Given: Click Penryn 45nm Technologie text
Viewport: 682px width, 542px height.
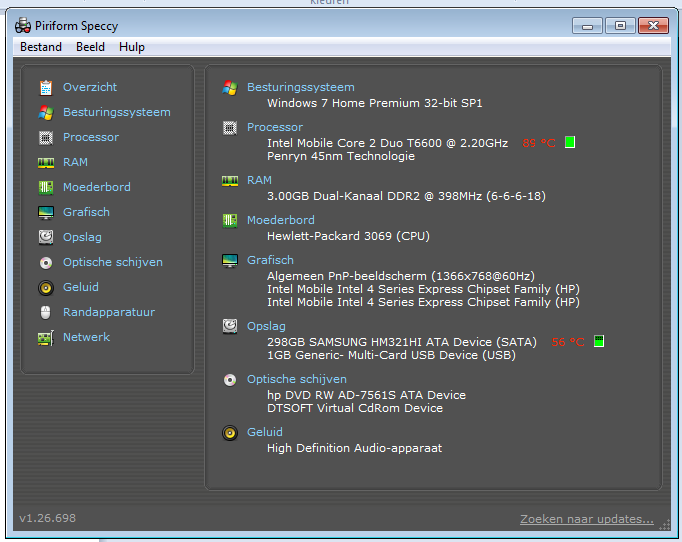Looking at the screenshot, I should (x=341, y=157).
